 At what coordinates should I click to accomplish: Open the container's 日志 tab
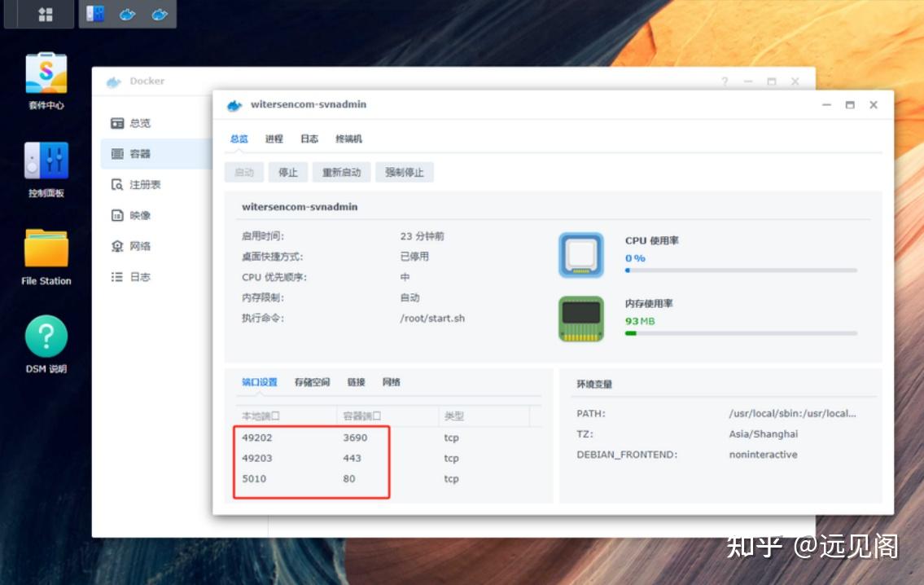(x=309, y=139)
